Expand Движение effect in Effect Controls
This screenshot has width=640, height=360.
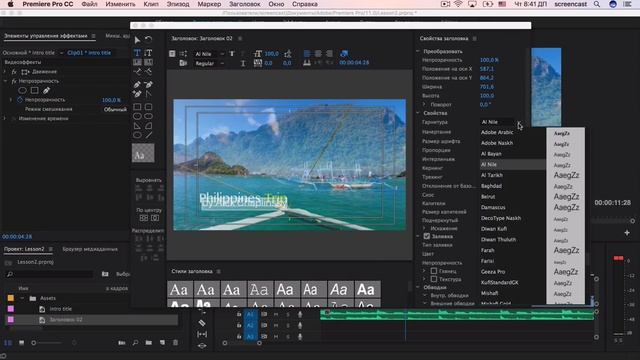coord(5,71)
